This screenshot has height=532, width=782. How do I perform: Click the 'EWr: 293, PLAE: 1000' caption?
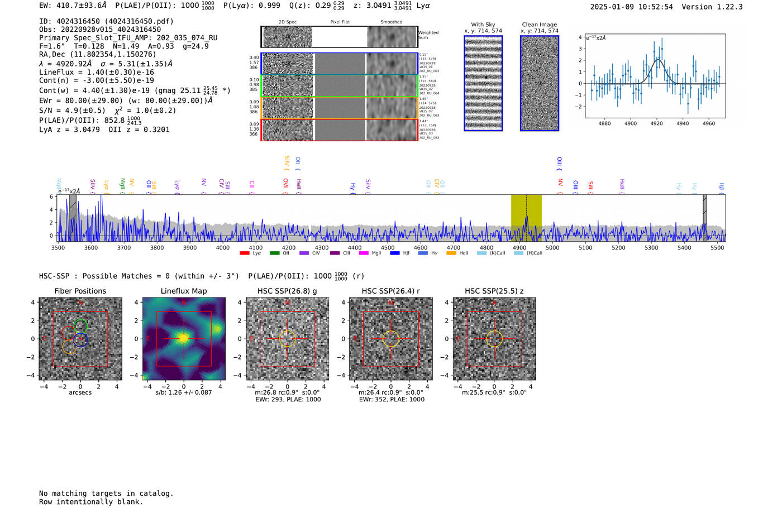click(x=288, y=400)
